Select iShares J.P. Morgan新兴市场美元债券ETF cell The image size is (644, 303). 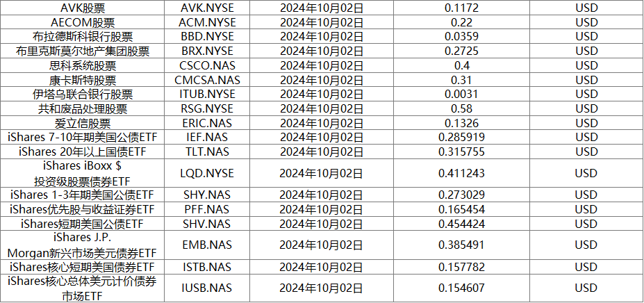pos(83,245)
